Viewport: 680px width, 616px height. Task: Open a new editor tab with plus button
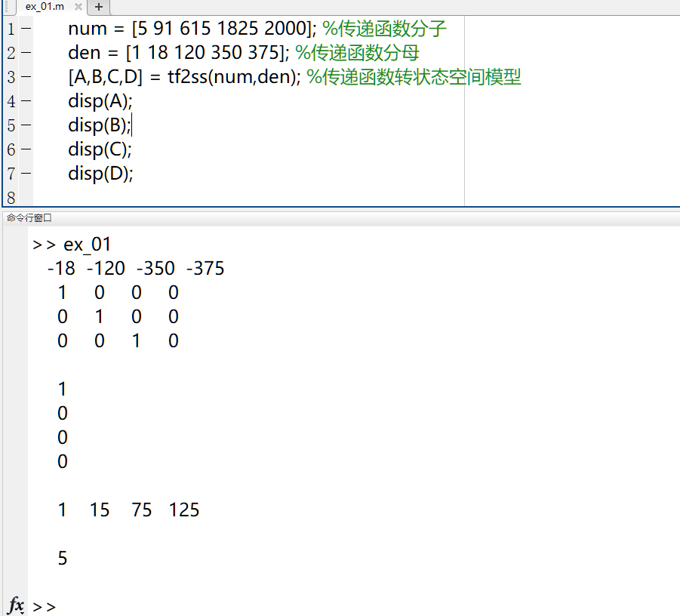[x=99, y=7]
